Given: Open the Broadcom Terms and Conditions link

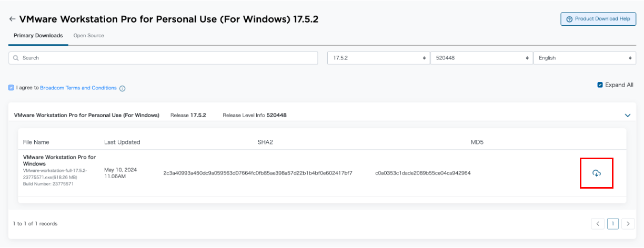Looking at the screenshot, I should click(78, 88).
